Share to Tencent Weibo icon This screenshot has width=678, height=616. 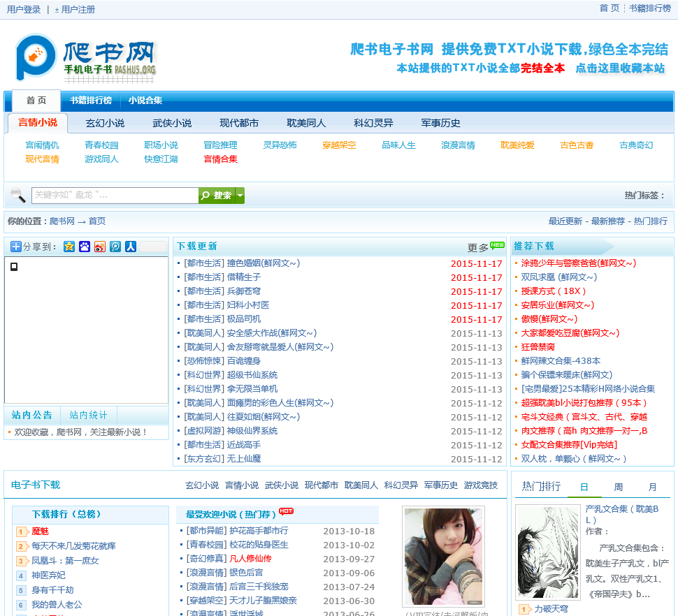(x=115, y=247)
